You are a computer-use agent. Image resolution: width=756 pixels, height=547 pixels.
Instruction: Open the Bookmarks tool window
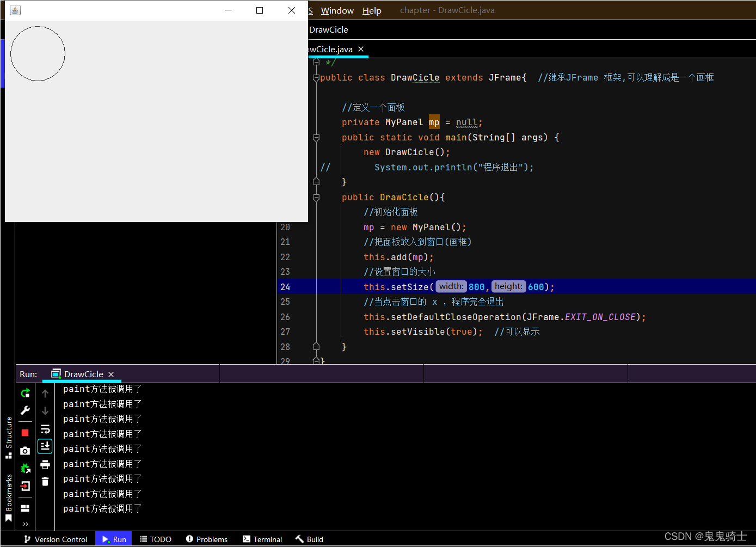(x=8, y=497)
